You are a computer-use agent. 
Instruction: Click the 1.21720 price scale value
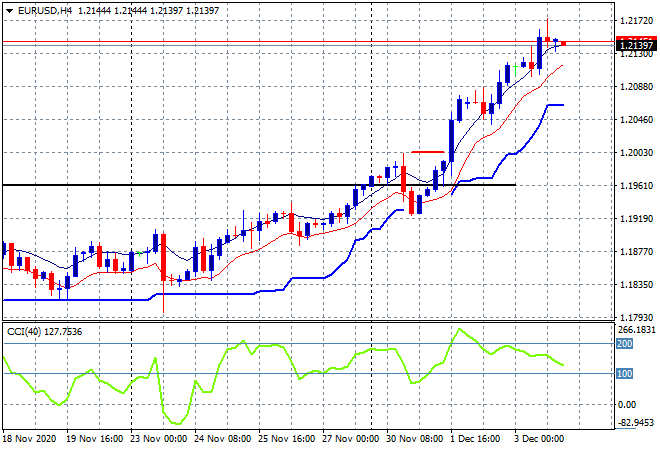click(636, 21)
